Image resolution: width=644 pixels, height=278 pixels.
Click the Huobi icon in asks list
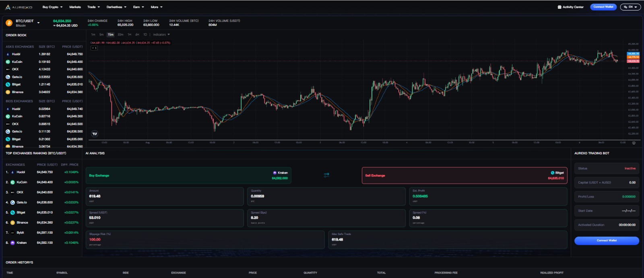[8, 54]
